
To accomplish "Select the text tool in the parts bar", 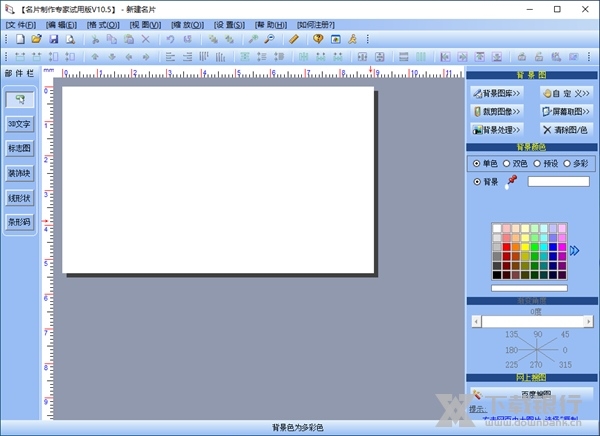I will [x=20, y=100].
